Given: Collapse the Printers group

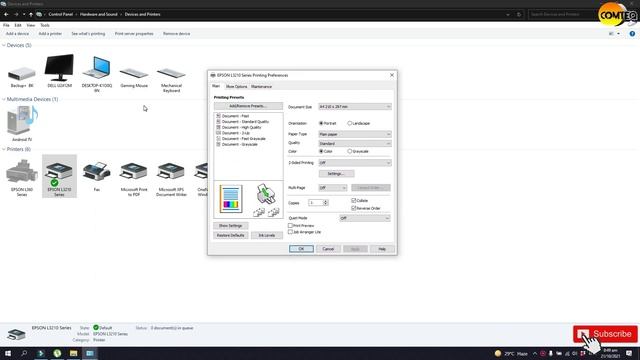Looking at the screenshot, I should click(4, 149).
